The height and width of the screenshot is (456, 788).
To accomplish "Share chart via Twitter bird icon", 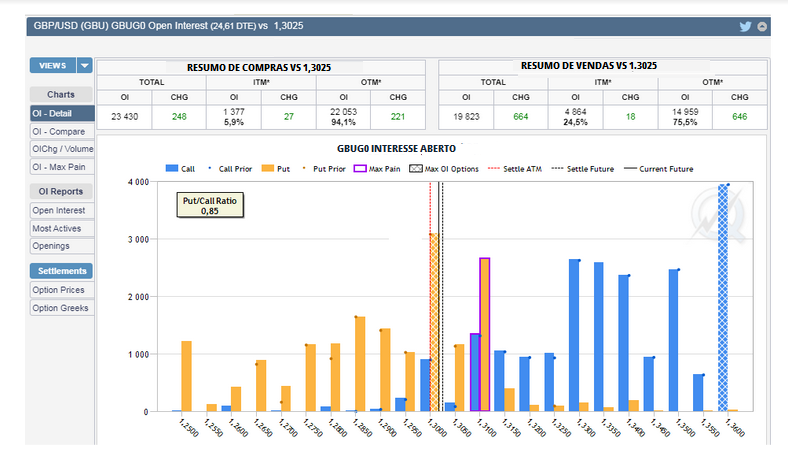I will 745,27.
